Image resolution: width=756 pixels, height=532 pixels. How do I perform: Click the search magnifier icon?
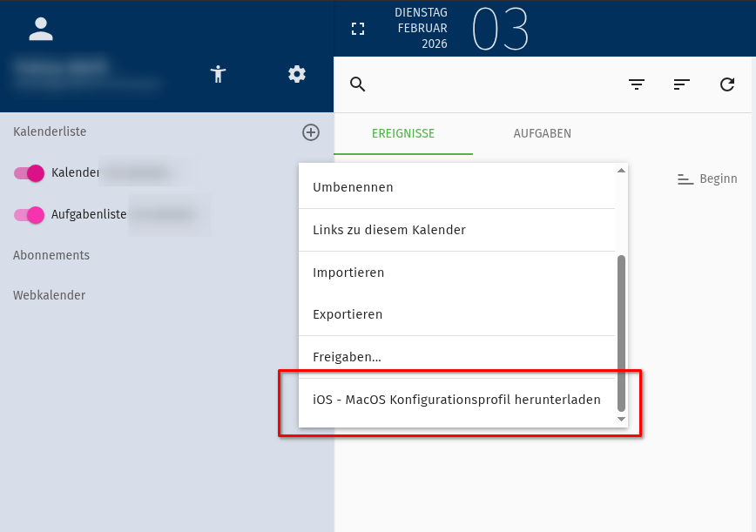point(358,84)
